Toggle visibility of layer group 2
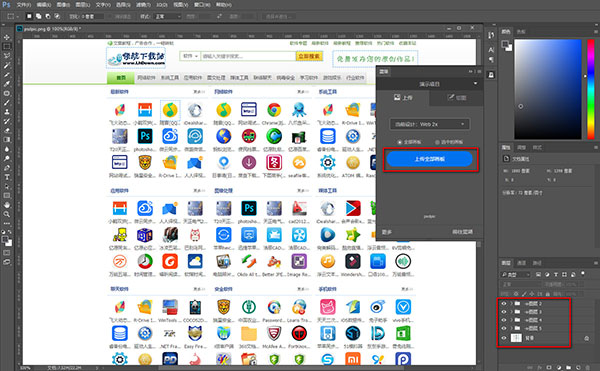This screenshot has height=371, width=600. tap(504, 304)
